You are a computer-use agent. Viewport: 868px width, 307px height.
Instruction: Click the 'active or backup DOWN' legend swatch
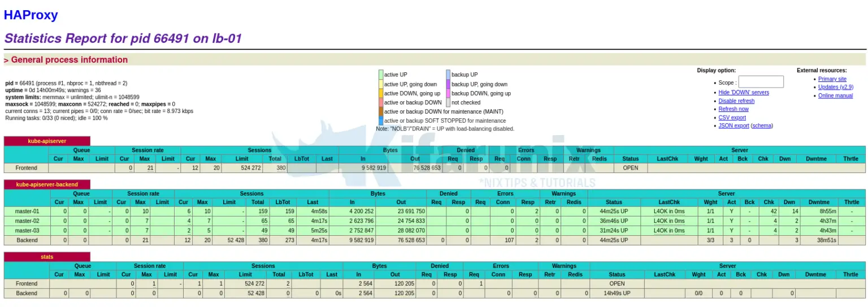pyautogui.click(x=381, y=102)
